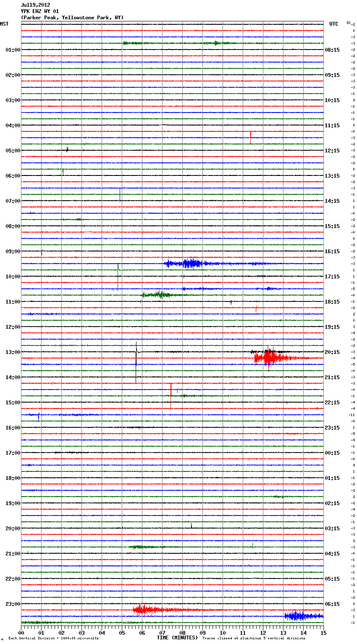Select the 10:00 MST time label
The width and height of the screenshot is (357, 644).
point(13,277)
